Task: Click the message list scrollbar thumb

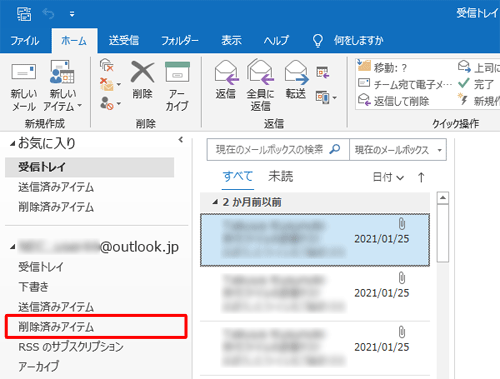Action: pyautogui.click(x=443, y=233)
